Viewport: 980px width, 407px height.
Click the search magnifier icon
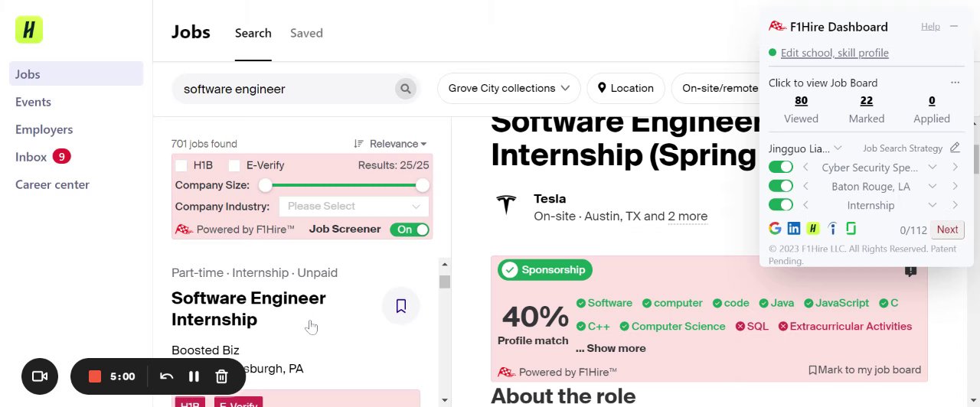click(406, 89)
